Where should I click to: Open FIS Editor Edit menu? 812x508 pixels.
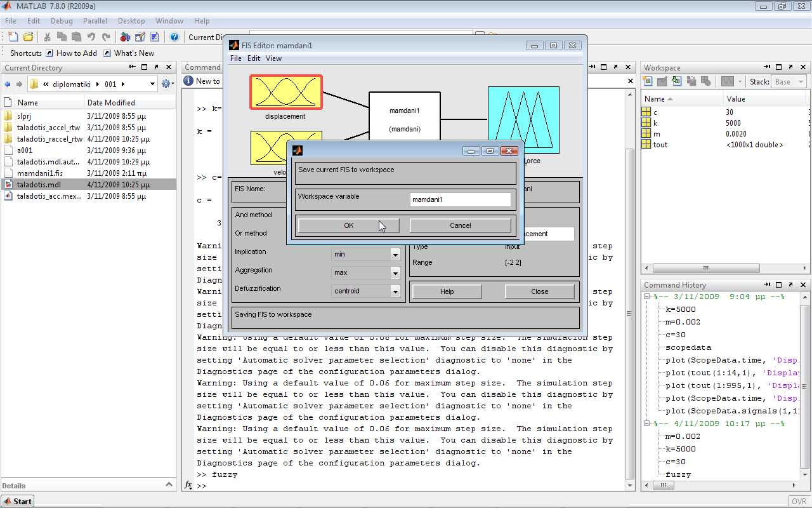(254, 58)
